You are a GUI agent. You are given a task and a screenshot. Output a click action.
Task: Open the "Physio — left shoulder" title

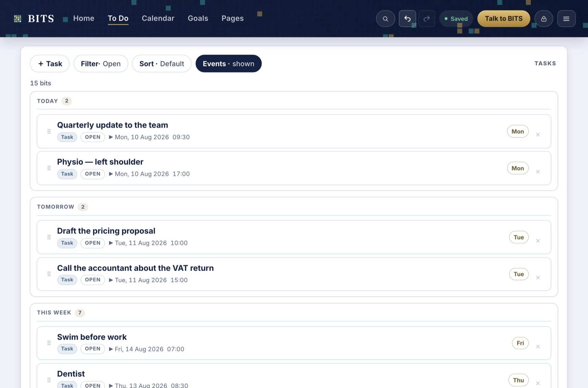point(100,161)
